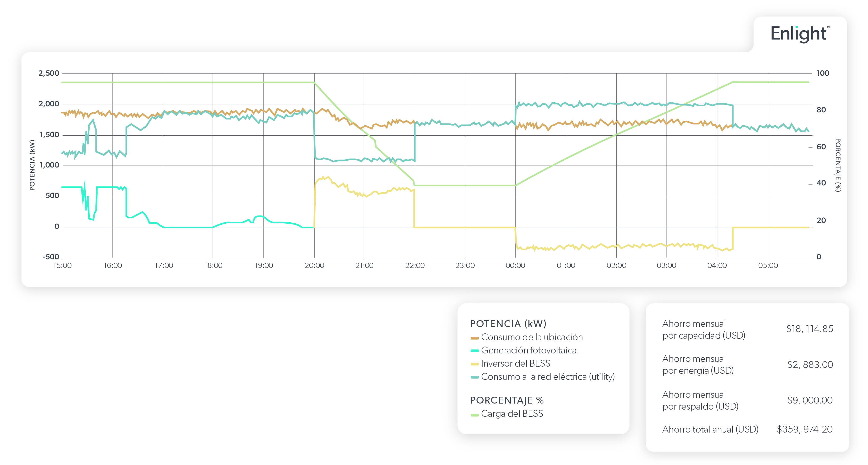Click the 'Carga del BESS' legend swatch

[x=474, y=415]
